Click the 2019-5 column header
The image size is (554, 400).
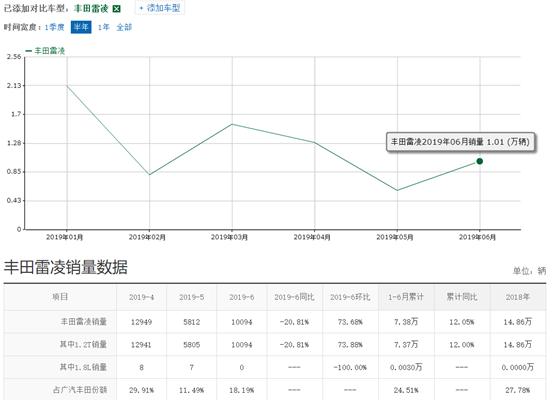pos(191,297)
